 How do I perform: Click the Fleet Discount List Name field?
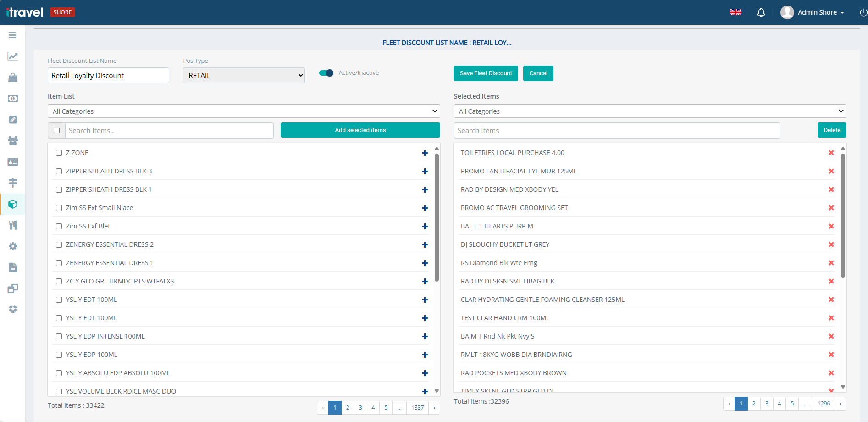pos(108,76)
